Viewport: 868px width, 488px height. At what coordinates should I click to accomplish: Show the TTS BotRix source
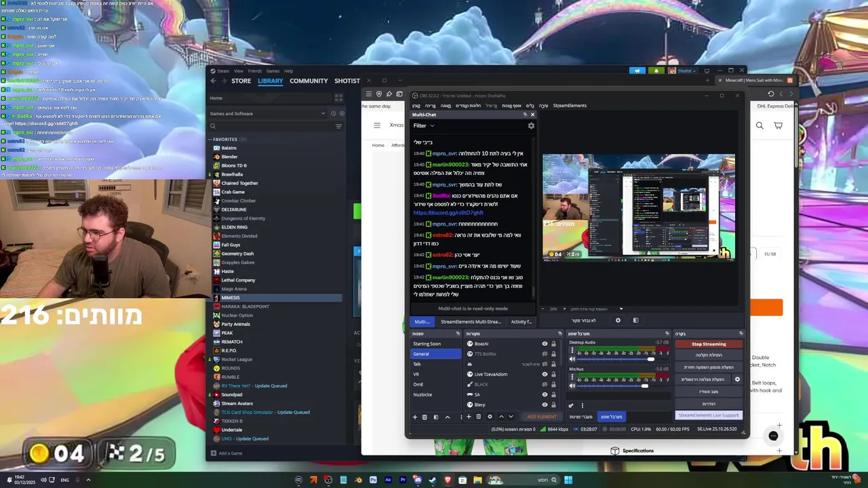coord(545,354)
